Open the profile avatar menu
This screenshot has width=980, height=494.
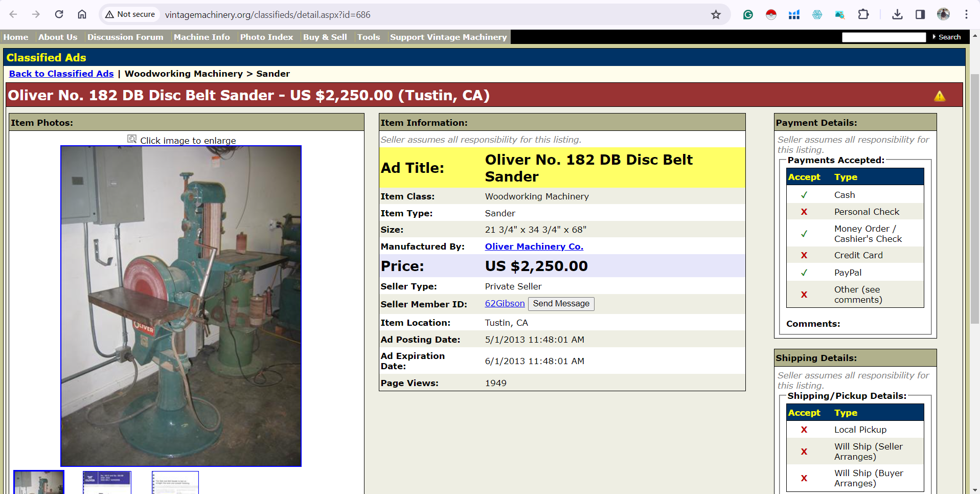point(943,14)
